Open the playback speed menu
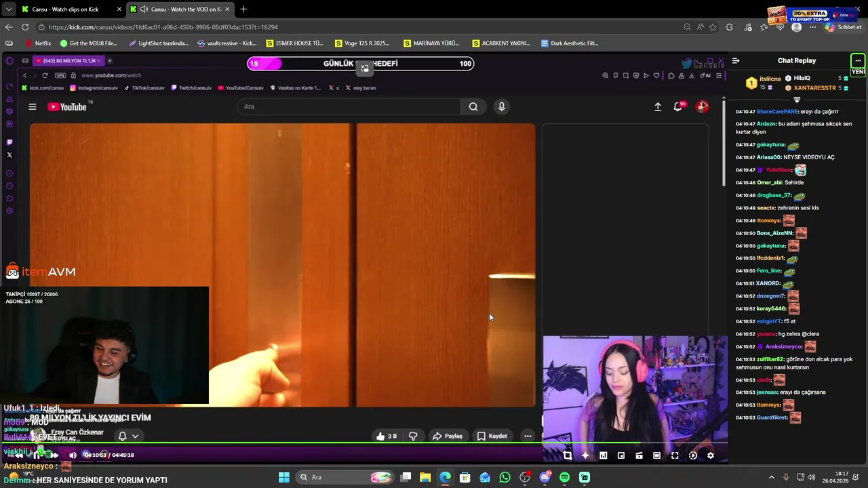Screen dimensions: 868x488 [692, 455]
